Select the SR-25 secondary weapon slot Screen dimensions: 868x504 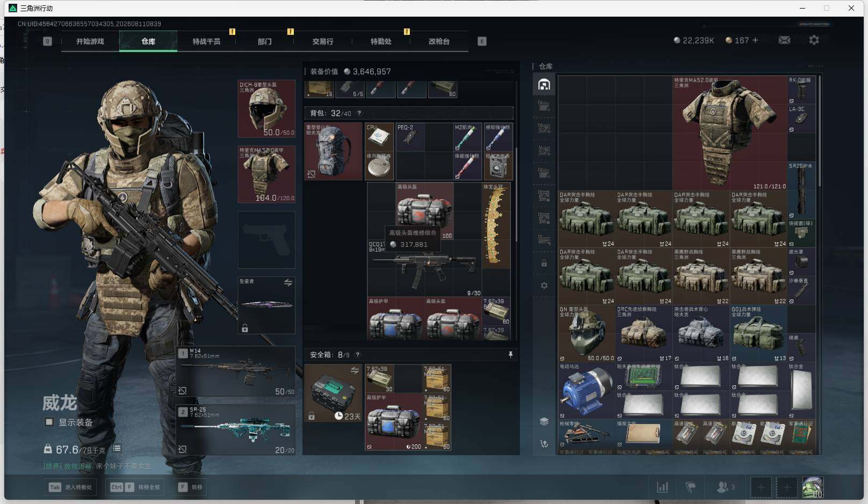pyautogui.click(x=236, y=429)
